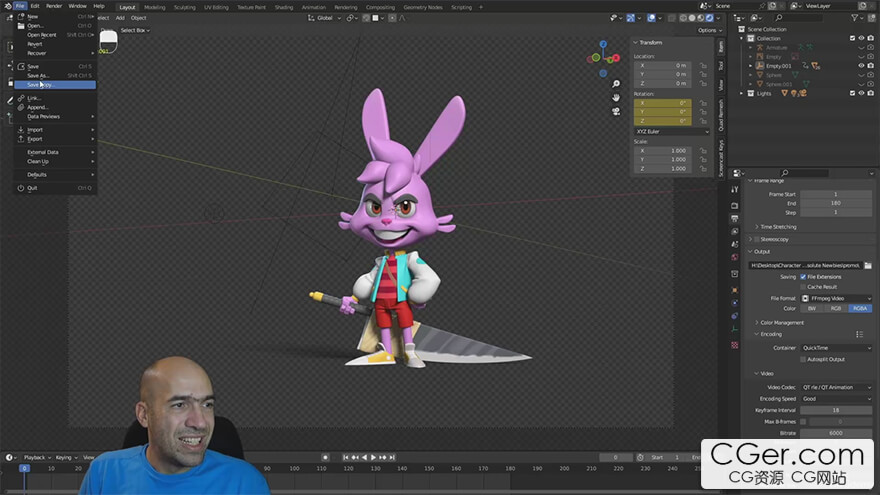
Task: Choose Open Recent from File menu
Action: click(x=55, y=35)
